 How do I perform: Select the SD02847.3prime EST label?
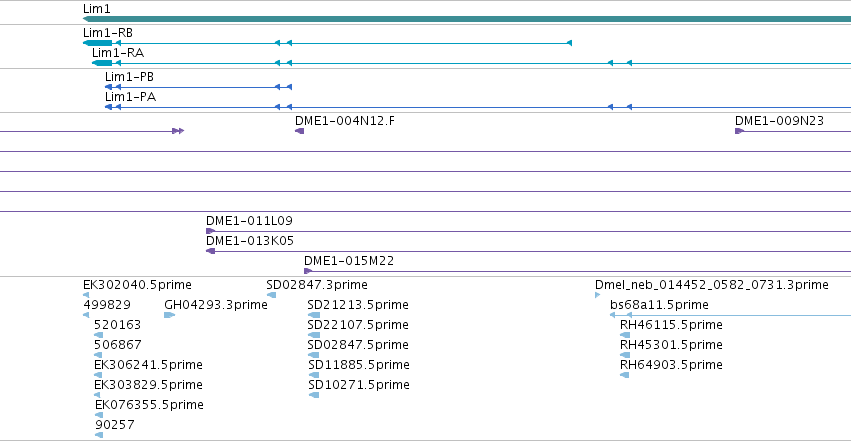(317, 285)
